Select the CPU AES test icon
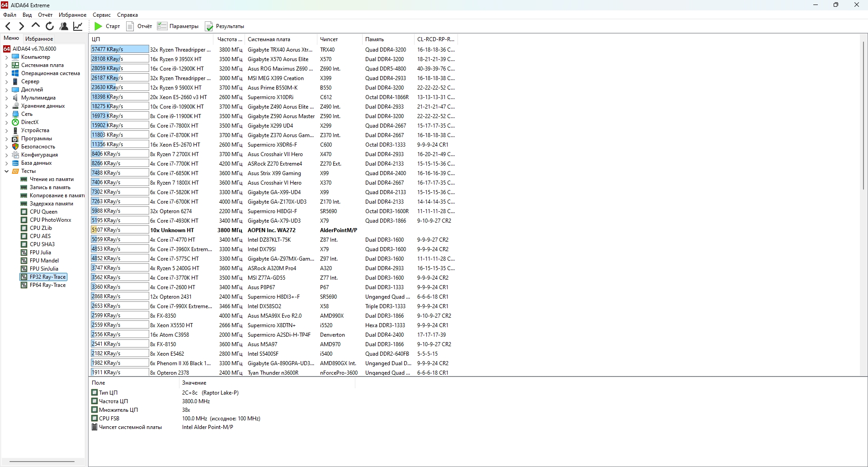Screen dimensions: 868x467 (x=24, y=236)
